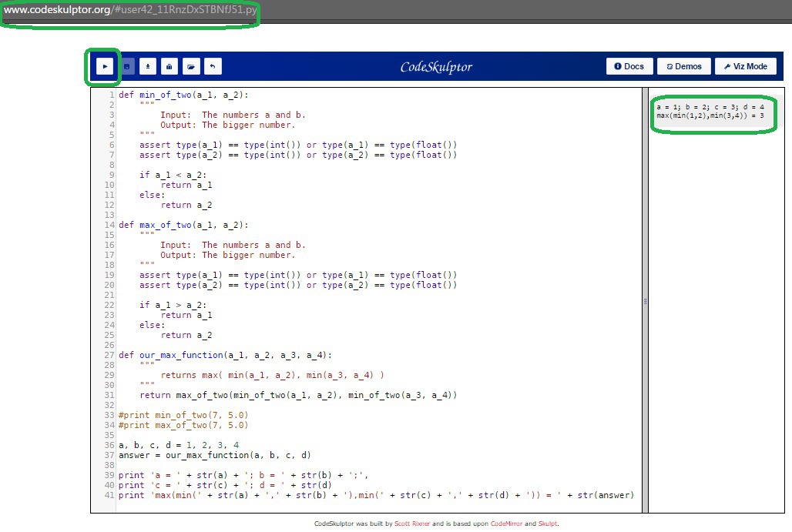
Task: Click the Reset arrow icon
Action: point(213,66)
